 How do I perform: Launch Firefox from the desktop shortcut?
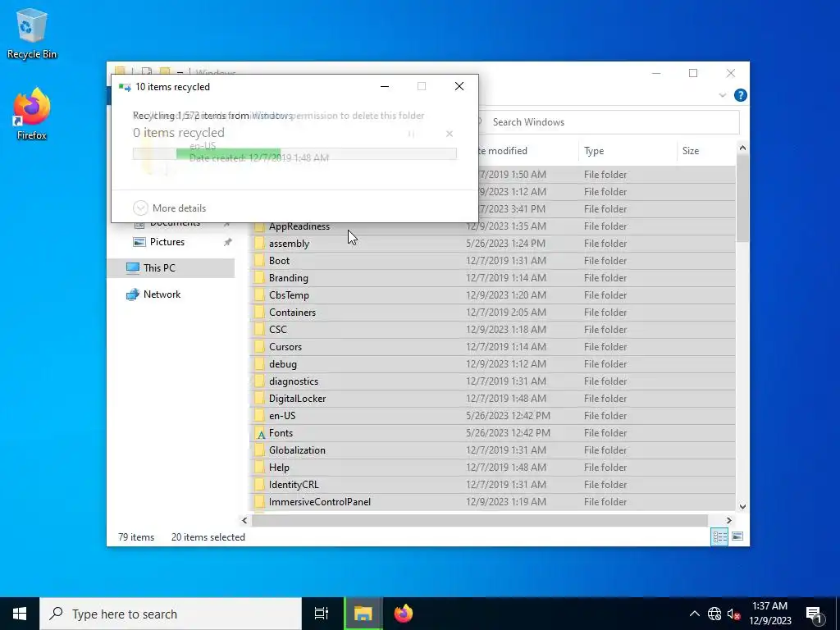point(32,114)
